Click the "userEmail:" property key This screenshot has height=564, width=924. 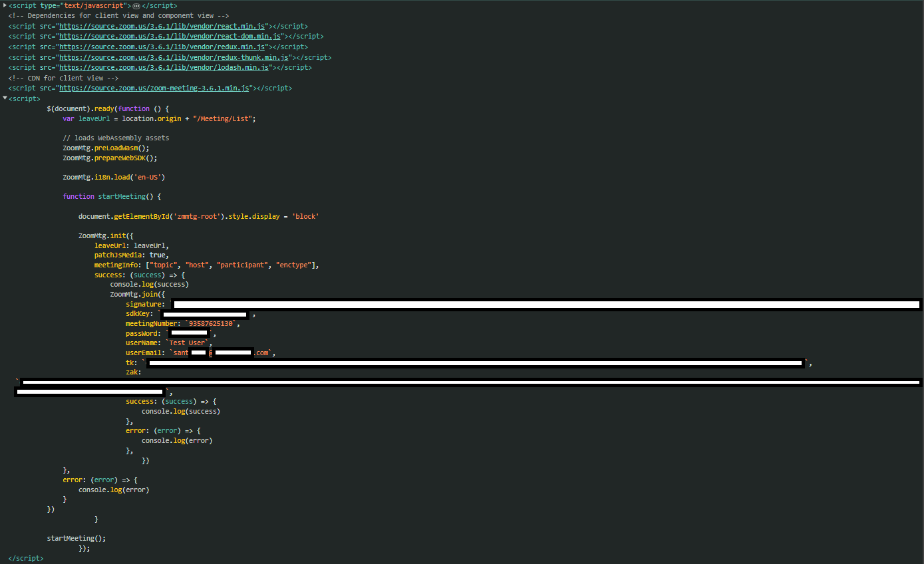point(146,352)
